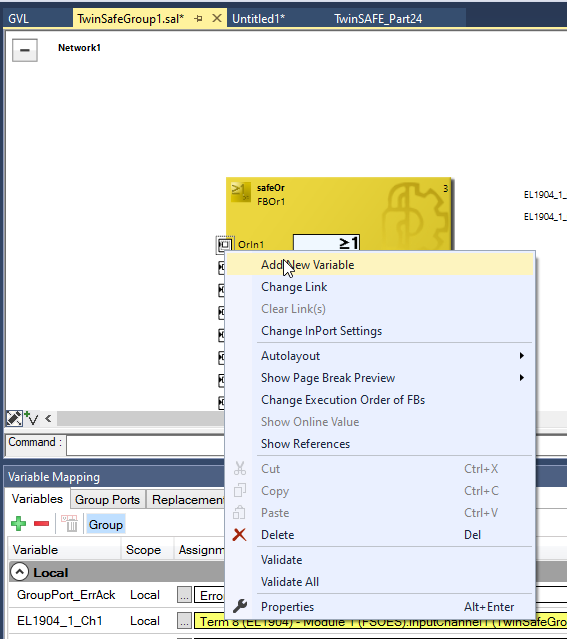Remove variable with red minus icon
The width and height of the screenshot is (567, 639).
41,524
